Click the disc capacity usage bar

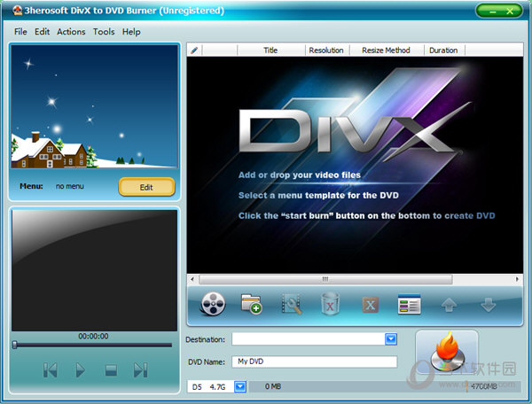point(385,386)
